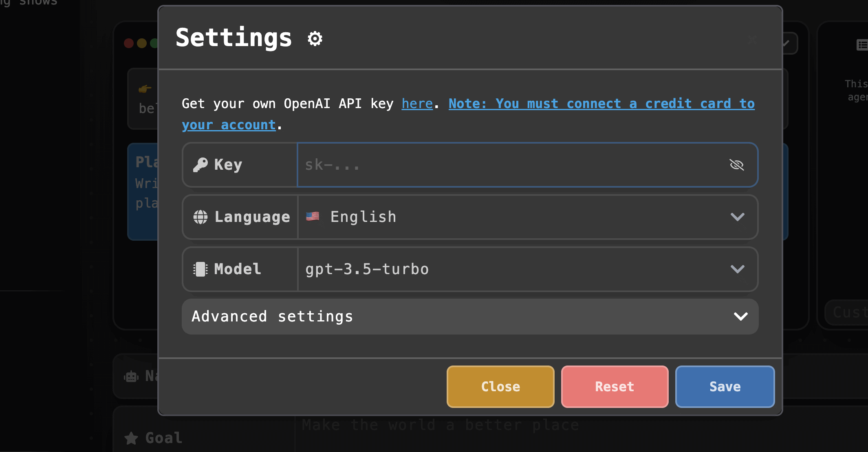Click the chip icon beside Model
The height and width of the screenshot is (452, 868).
click(x=200, y=269)
